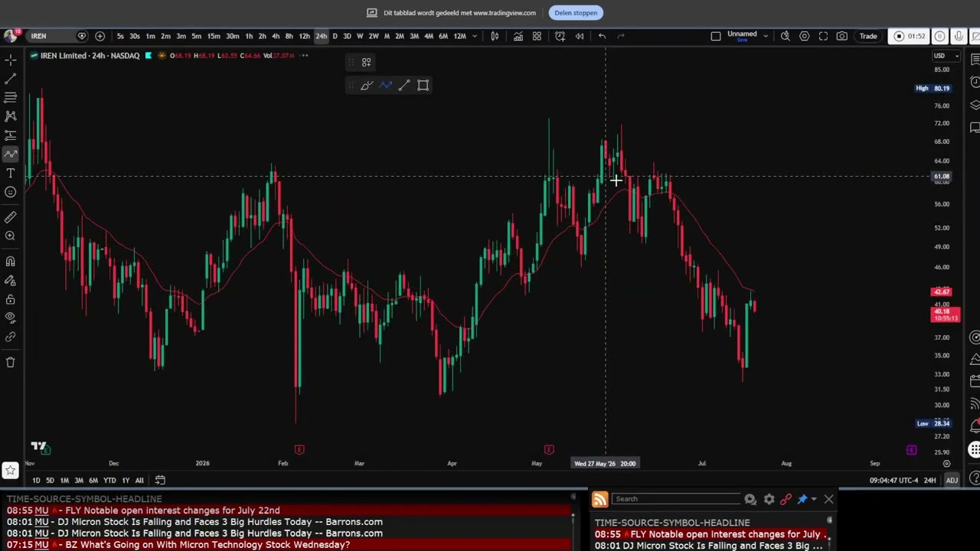Open the layout setup selector square
This screenshot has height=551, width=980.
pos(715,36)
